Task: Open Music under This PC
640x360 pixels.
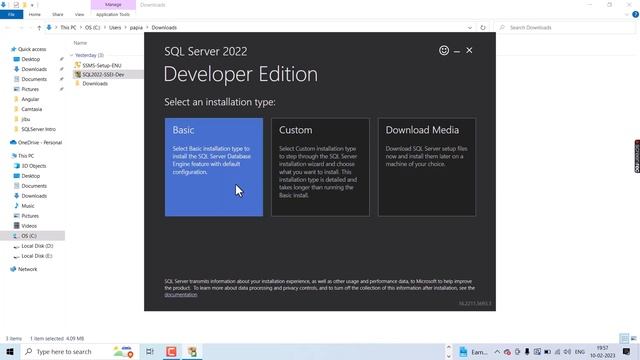Action: click(x=28, y=206)
